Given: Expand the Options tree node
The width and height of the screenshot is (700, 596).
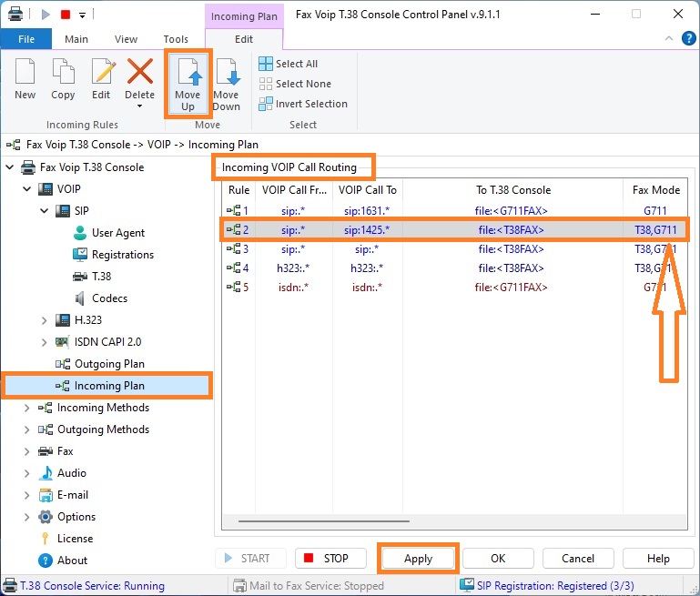Looking at the screenshot, I should (26, 517).
